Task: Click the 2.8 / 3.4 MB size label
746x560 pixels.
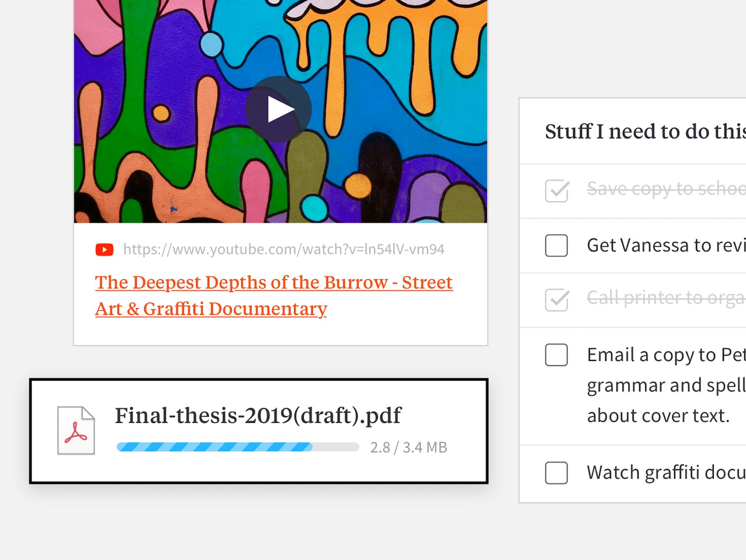Action: (x=408, y=447)
